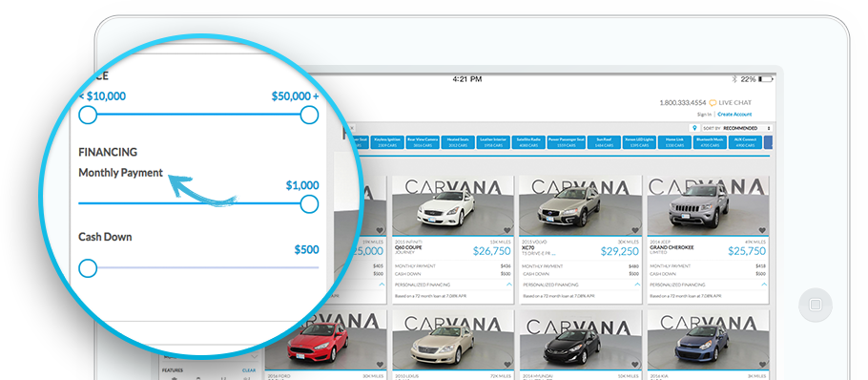Toggle the Xenon LED Lights feature filter
868x380 pixels.
tap(639, 142)
